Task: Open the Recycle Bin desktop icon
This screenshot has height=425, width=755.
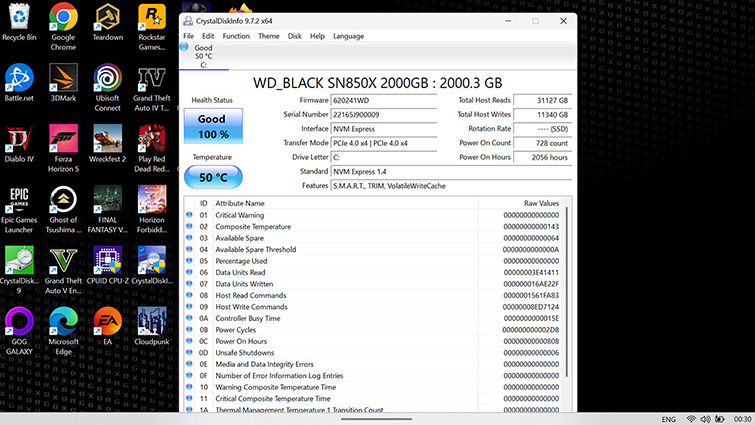Action: (x=19, y=23)
